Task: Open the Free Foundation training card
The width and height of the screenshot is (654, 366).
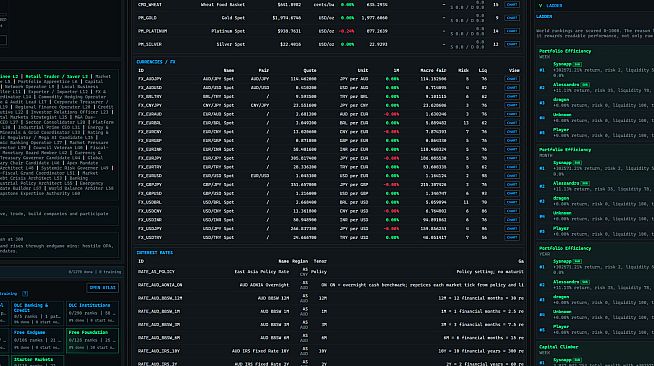Action: [93, 340]
